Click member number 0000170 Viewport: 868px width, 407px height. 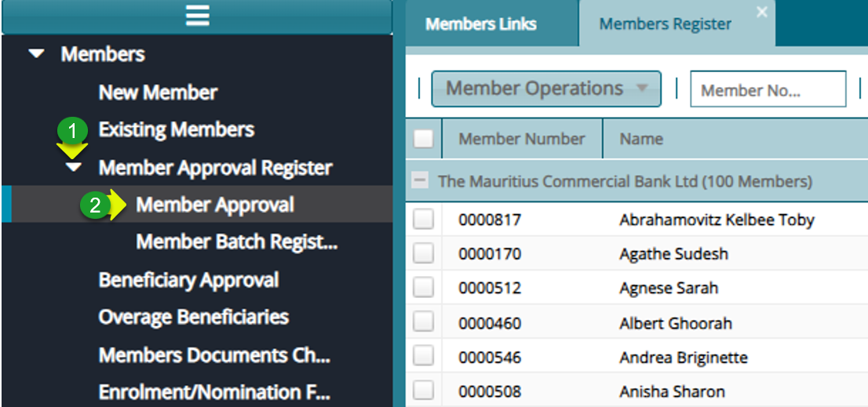pos(490,254)
